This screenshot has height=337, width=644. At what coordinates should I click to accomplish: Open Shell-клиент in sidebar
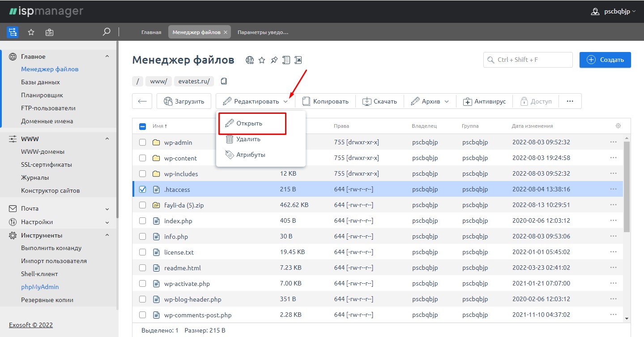pos(39,274)
